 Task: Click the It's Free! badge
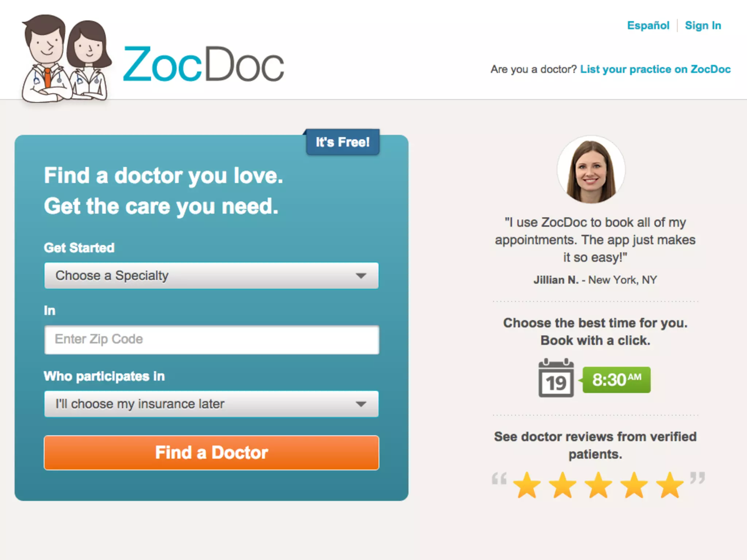click(342, 142)
